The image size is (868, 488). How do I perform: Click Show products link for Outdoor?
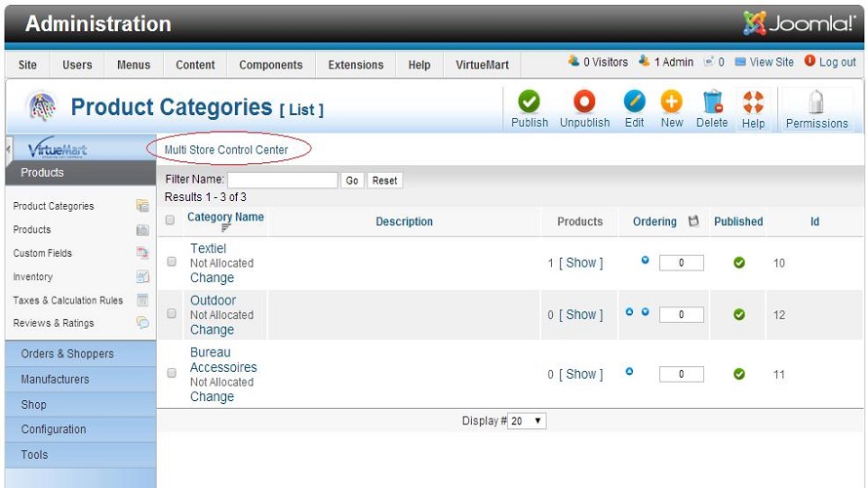[x=580, y=314]
